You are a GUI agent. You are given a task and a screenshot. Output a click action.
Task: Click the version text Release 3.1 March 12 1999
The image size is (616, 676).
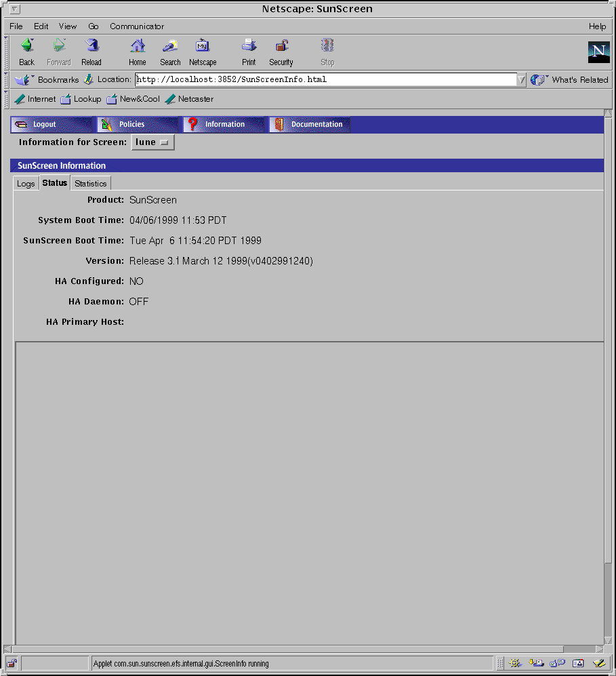point(221,261)
